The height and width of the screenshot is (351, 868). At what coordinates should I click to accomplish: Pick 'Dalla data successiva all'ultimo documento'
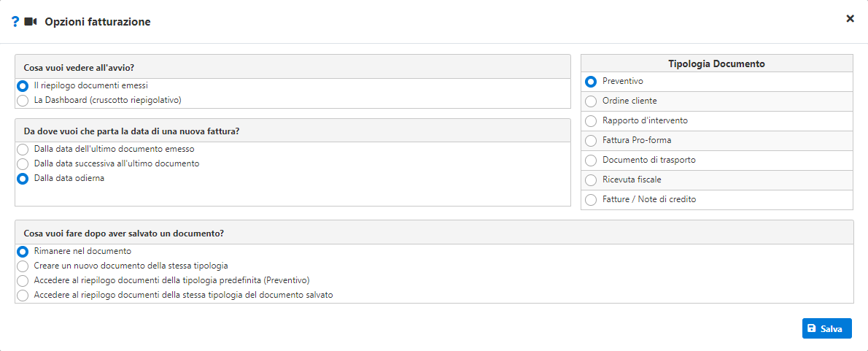click(x=23, y=164)
